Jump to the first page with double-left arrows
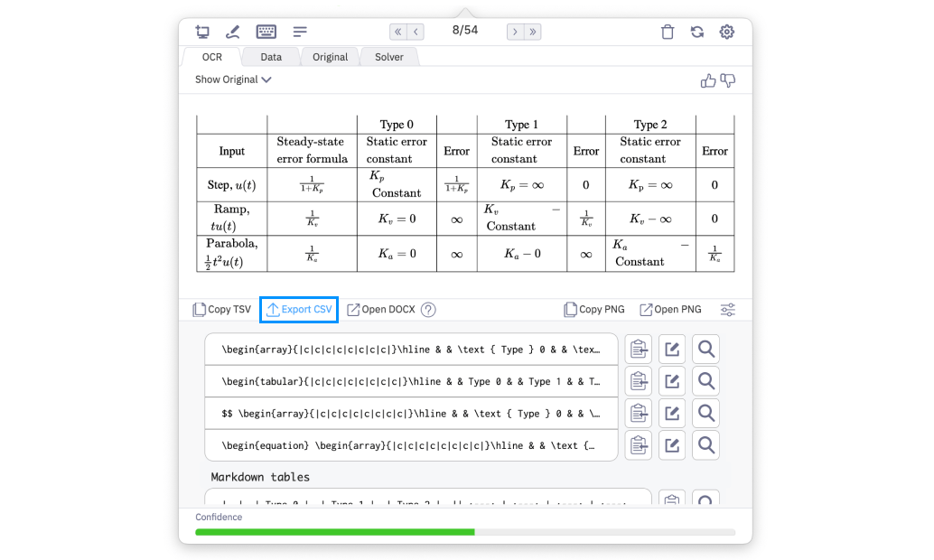The height and width of the screenshot is (560, 934). (x=397, y=31)
